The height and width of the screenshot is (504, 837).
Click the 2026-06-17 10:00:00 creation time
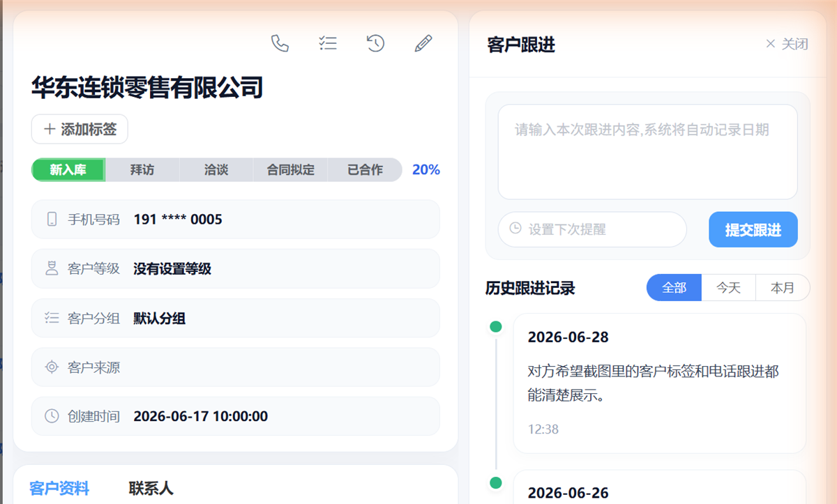(x=201, y=416)
